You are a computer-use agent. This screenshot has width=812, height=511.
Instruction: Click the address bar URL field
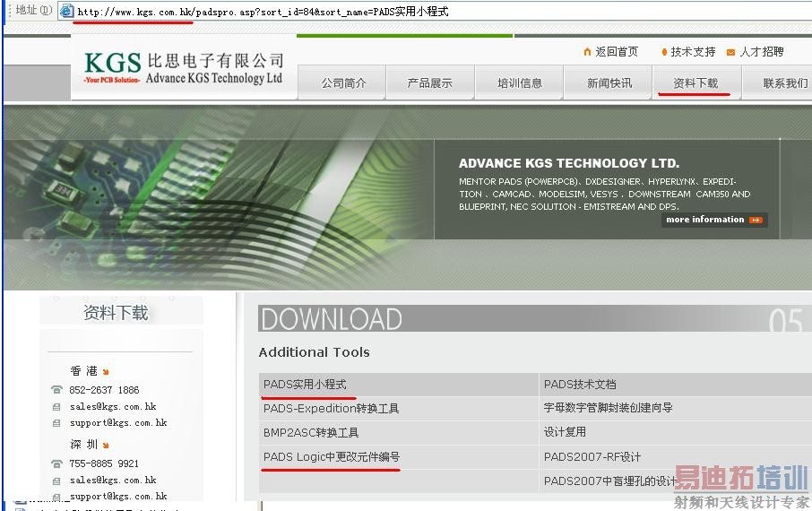pos(435,11)
